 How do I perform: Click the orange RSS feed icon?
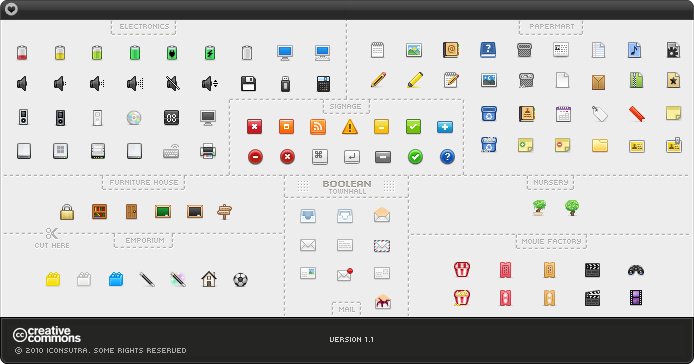pos(318,127)
